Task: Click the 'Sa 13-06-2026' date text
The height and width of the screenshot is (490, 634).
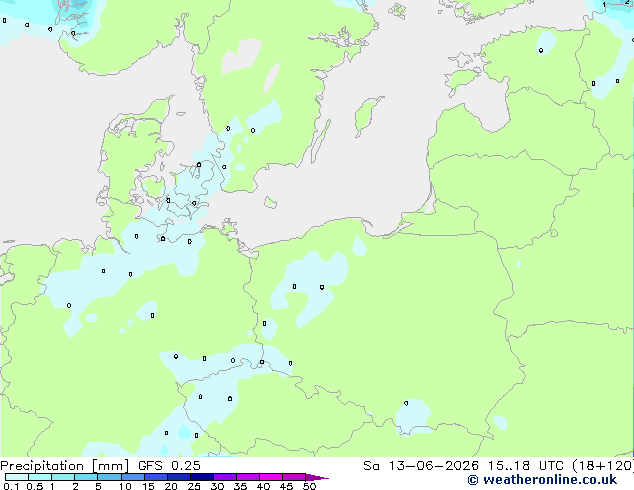Action: click(421, 466)
